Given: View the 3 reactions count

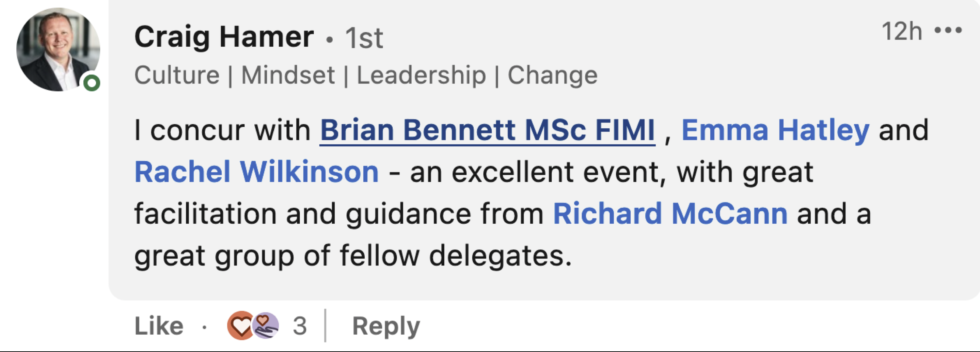Looking at the screenshot, I should click(299, 326).
